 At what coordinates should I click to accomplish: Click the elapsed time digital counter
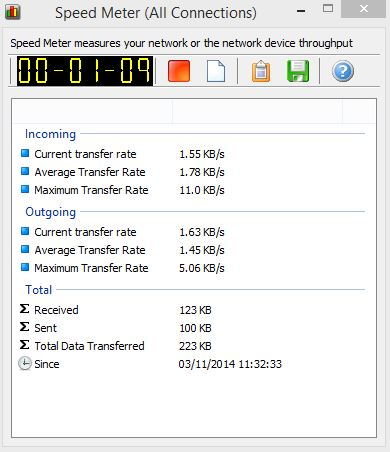[85, 71]
